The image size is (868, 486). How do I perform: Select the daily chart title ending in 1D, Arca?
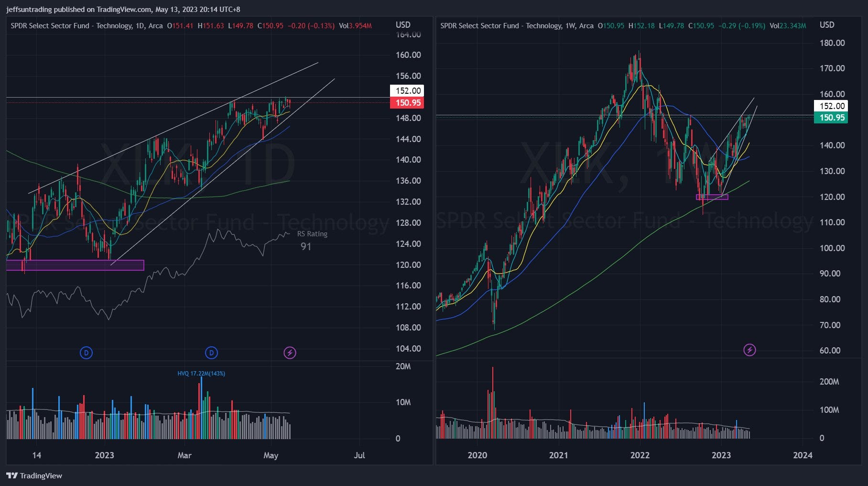[87, 26]
